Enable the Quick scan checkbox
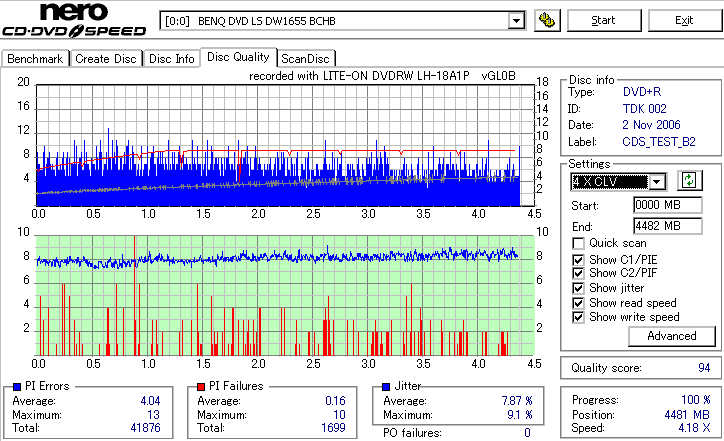This screenshot has height=441, width=724. (578, 243)
